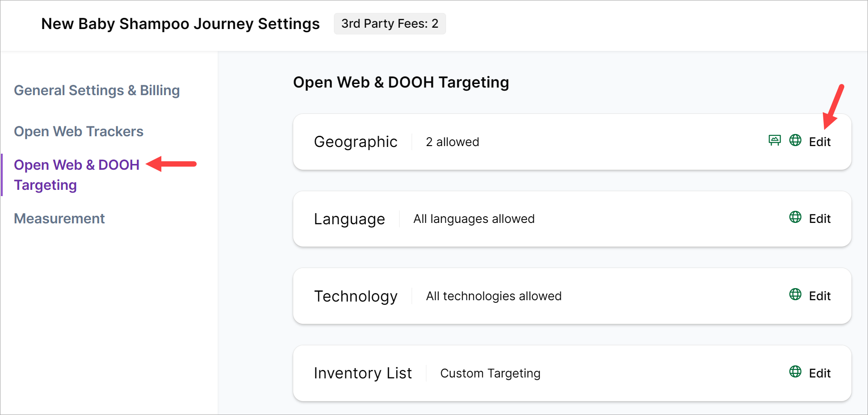
Task: Click the globe icon in Technology row
Action: [x=795, y=294]
